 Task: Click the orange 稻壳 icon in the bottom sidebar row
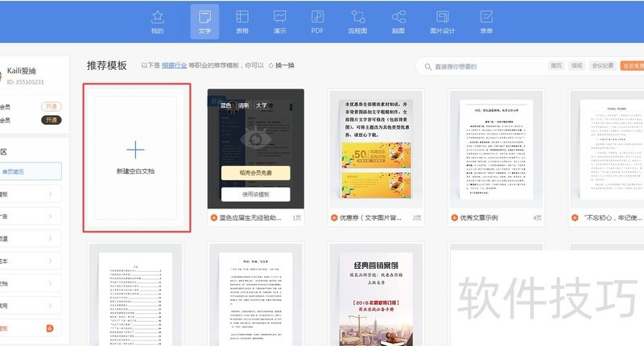coord(50,328)
